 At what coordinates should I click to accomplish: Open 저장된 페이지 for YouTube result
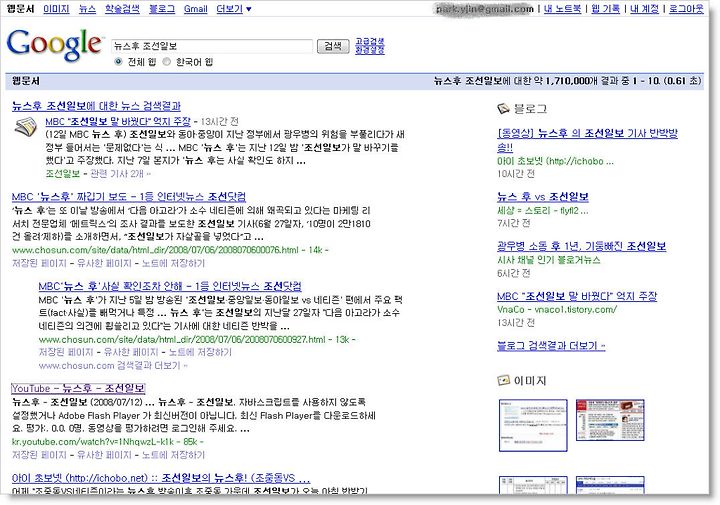pos(39,455)
